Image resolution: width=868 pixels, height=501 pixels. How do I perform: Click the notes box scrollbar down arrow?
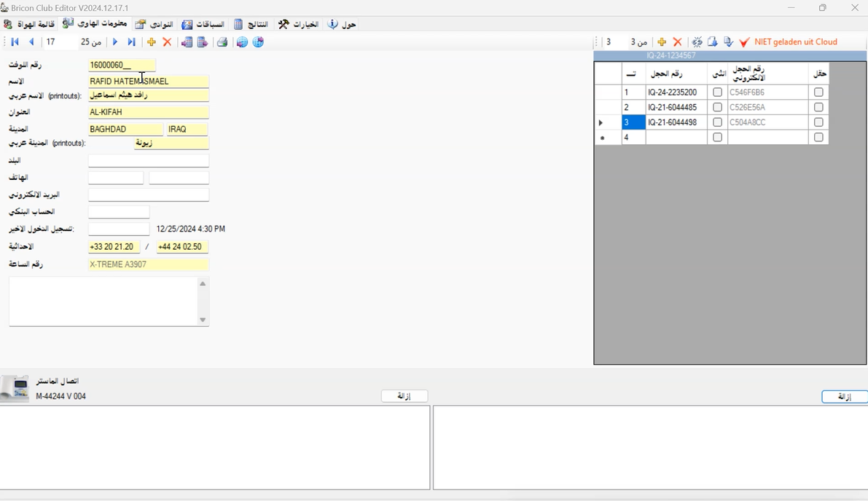coord(203,320)
